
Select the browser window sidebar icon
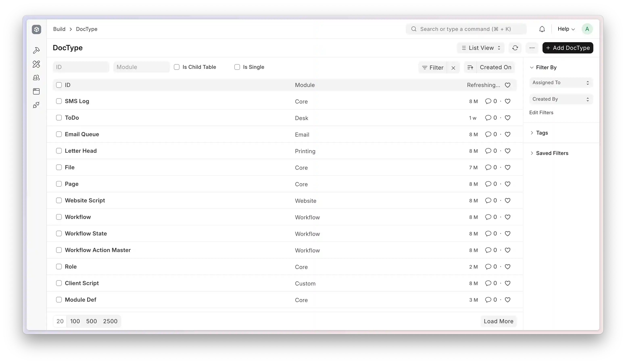point(37,91)
